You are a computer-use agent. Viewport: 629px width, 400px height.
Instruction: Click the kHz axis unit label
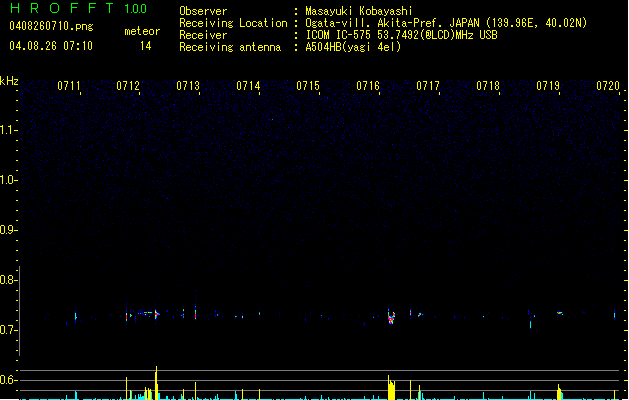pos(9,81)
